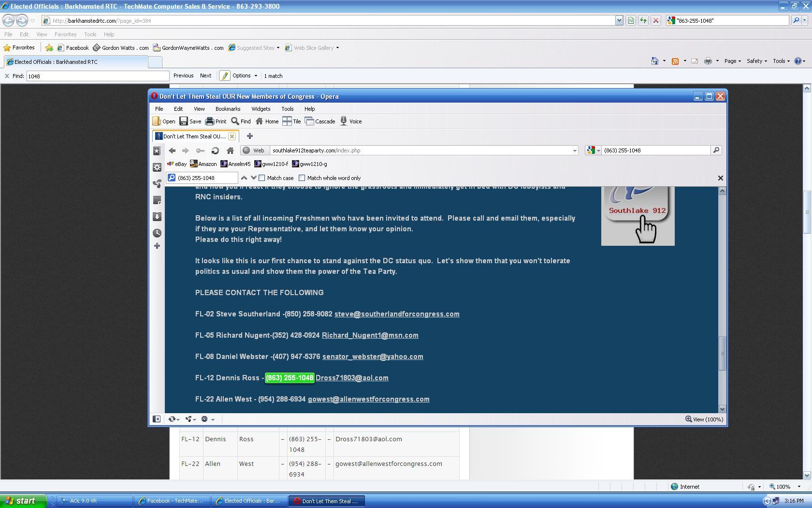Find previous match with Opera's up arrow

(x=244, y=178)
